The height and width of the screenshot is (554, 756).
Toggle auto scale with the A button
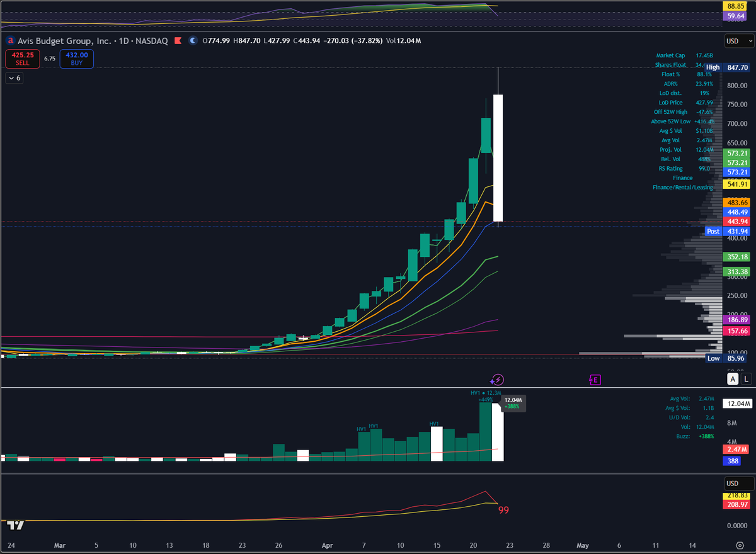tap(732, 378)
